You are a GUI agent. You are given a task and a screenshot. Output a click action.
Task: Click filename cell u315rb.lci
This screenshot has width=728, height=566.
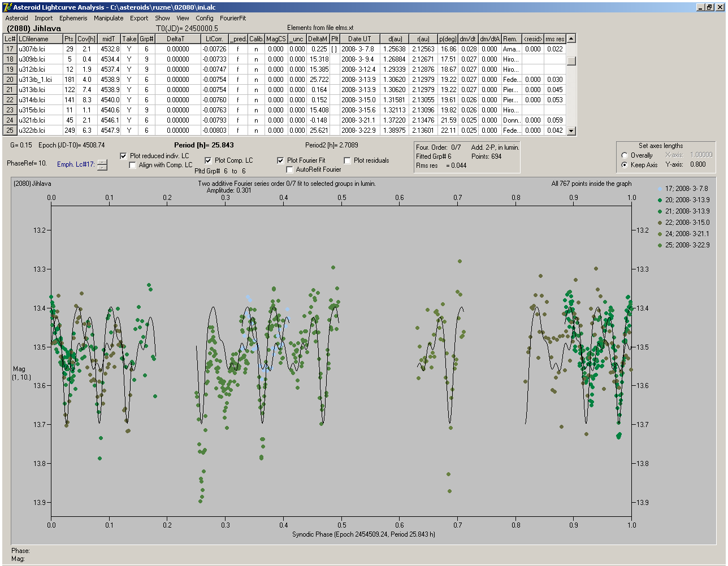pos(40,110)
